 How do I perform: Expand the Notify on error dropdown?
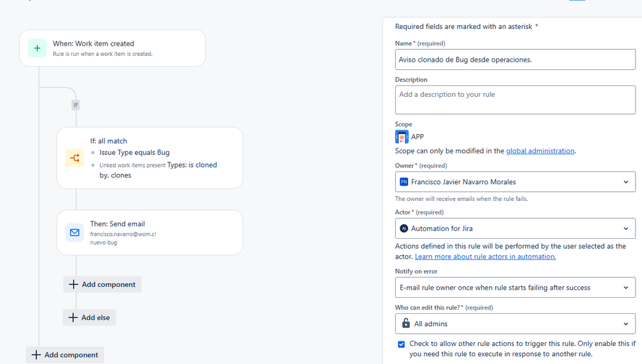515,288
